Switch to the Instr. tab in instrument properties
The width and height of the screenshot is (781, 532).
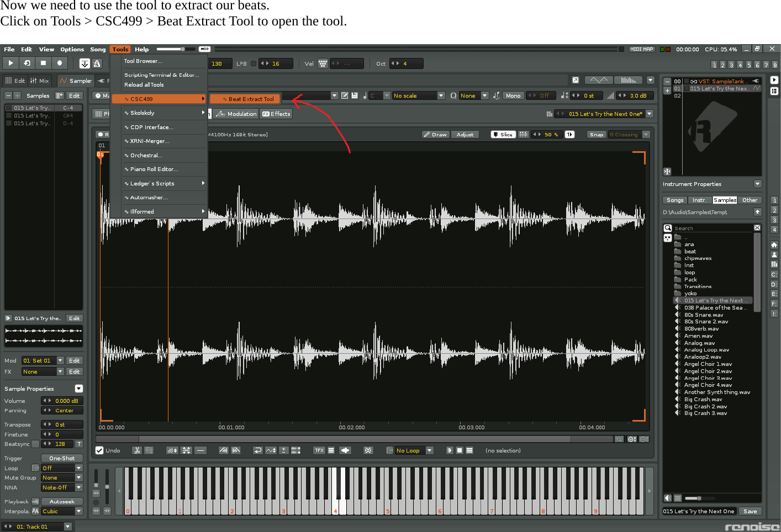699,200
